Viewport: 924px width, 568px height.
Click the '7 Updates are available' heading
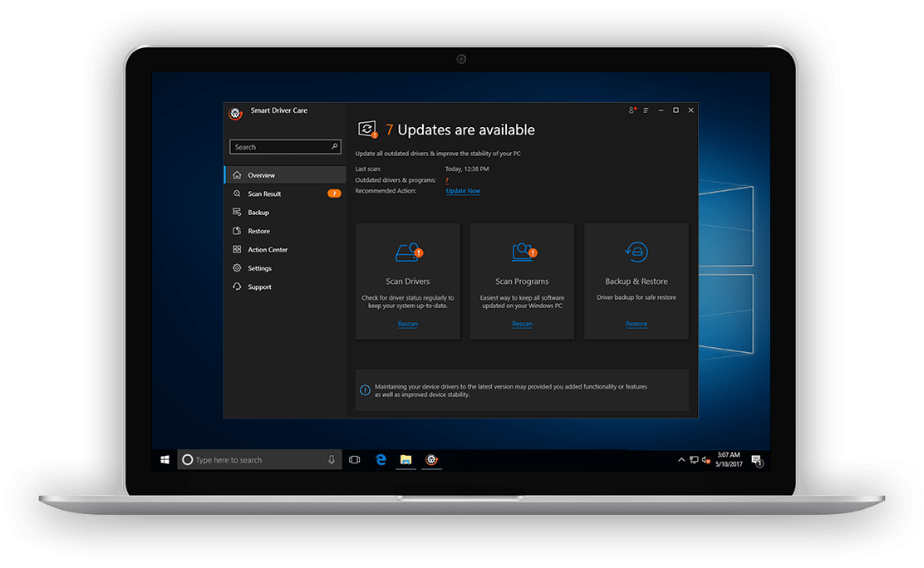click(460, 130)
